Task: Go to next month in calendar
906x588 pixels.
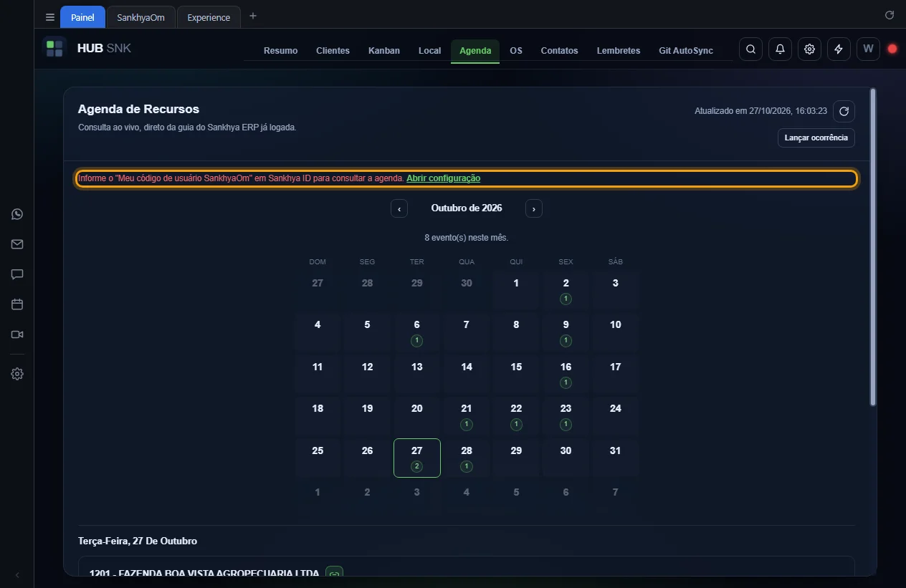Action: pos(534,208)
